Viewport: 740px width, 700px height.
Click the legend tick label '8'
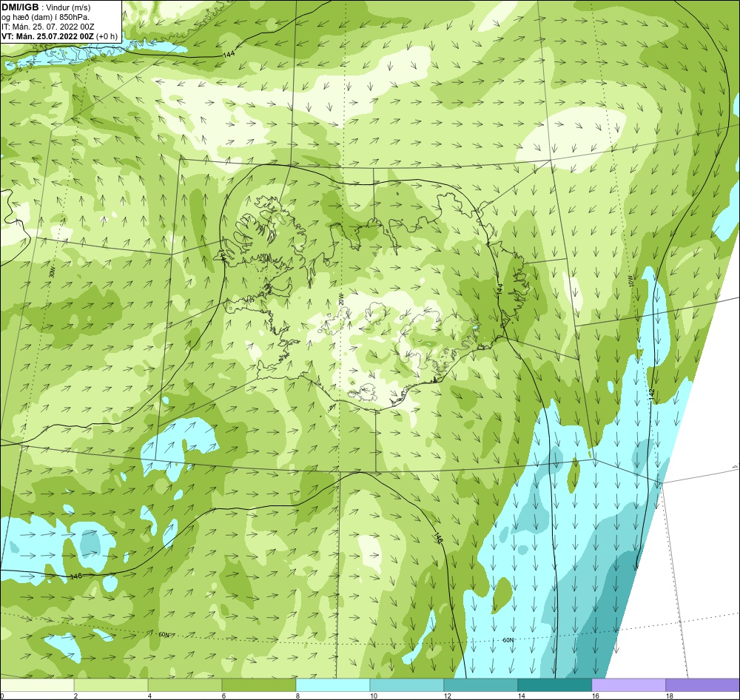point(297,696)
